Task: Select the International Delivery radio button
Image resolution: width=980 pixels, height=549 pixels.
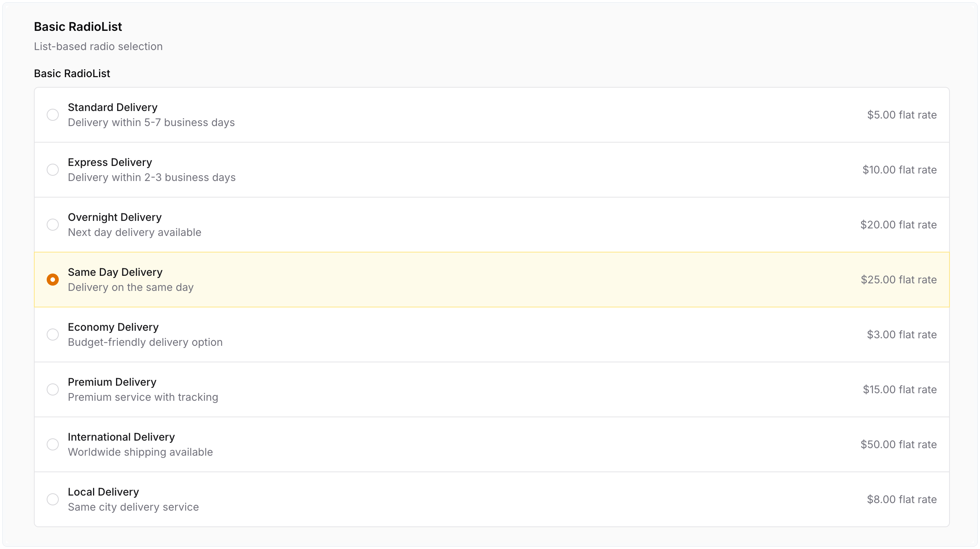Action: (x=52, y=444)
